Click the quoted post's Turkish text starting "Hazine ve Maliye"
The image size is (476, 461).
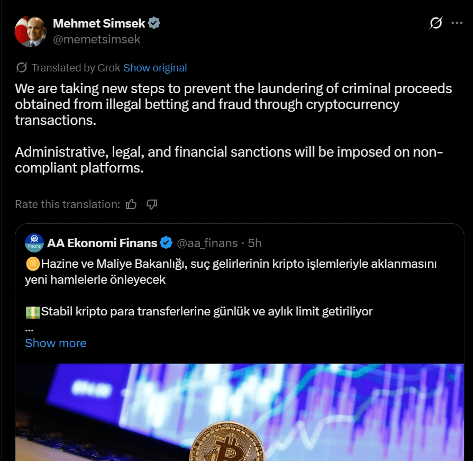[x=231, y=271]
